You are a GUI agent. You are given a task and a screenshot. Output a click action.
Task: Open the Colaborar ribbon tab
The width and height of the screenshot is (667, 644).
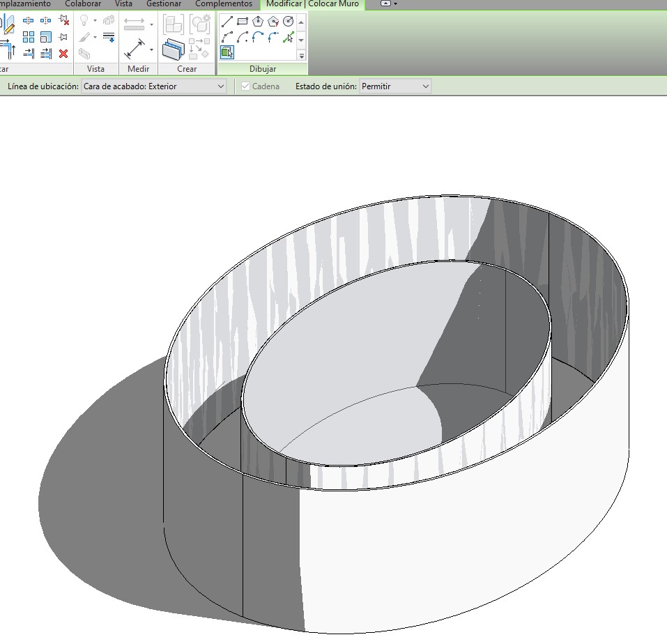83,4
